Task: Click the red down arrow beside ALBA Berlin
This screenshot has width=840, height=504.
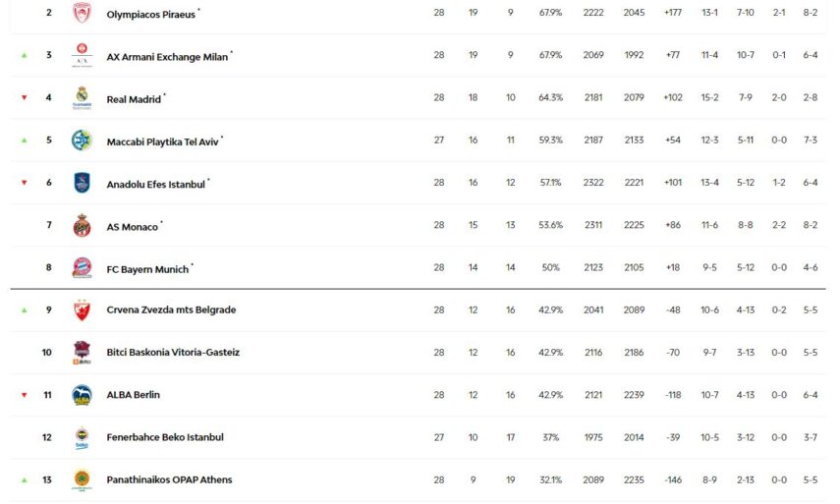Action: [25, 395]
